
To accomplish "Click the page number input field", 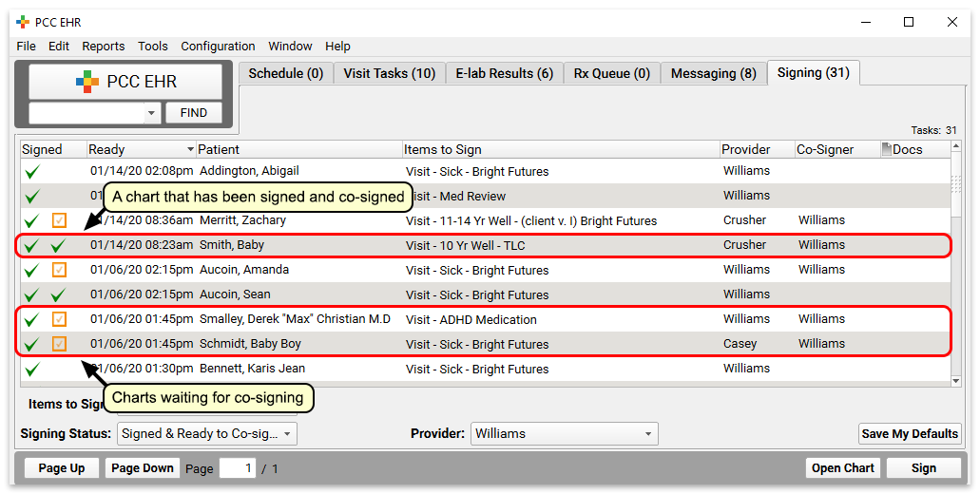I will (238, 468).
